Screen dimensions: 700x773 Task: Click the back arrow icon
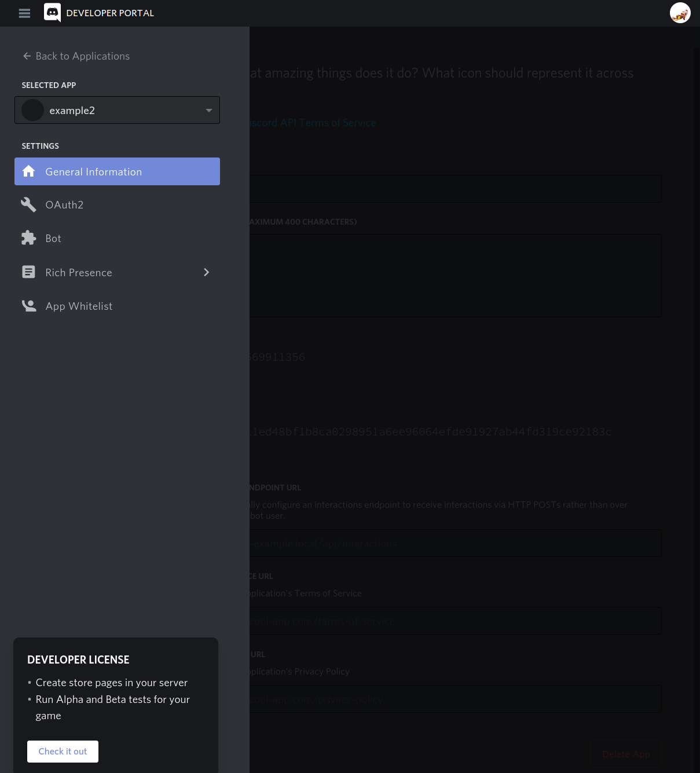tap(27, 56)
